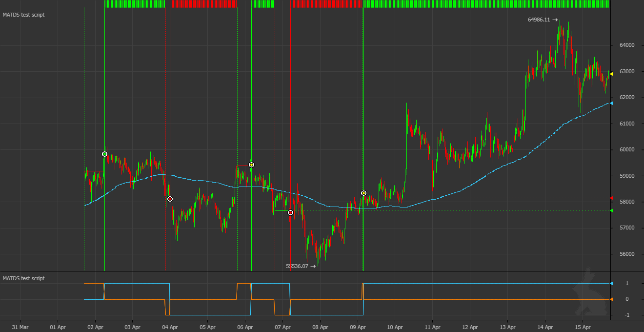
Task: Click the MATDS test script label in indicator pane
Action: click(x=23, y=278)
